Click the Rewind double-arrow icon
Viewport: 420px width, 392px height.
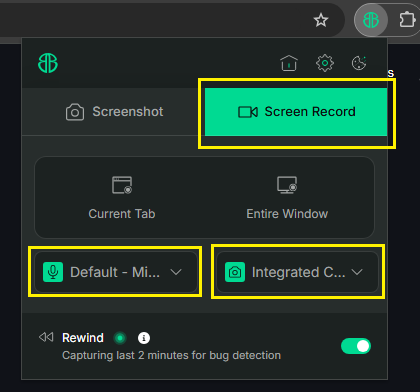[46, 337]
